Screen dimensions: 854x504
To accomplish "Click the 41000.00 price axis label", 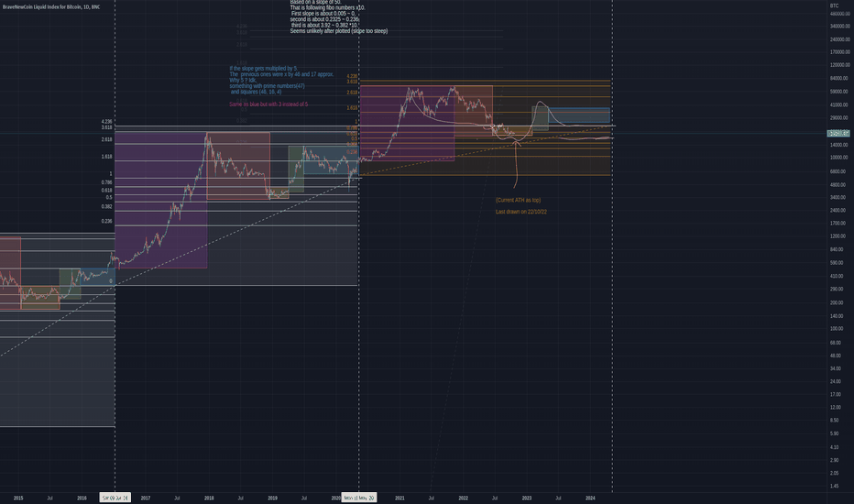I will (838, 104).
